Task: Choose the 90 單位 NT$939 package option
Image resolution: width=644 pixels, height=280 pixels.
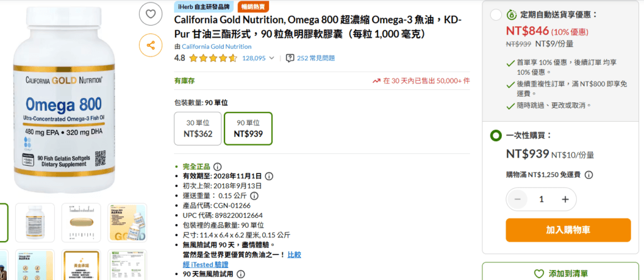Action: 248,128
